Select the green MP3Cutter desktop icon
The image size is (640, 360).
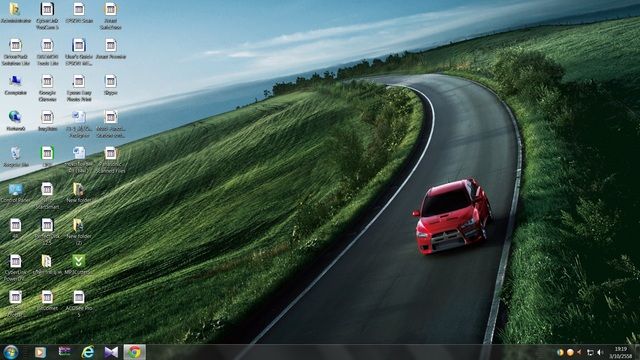pos(78,264)
